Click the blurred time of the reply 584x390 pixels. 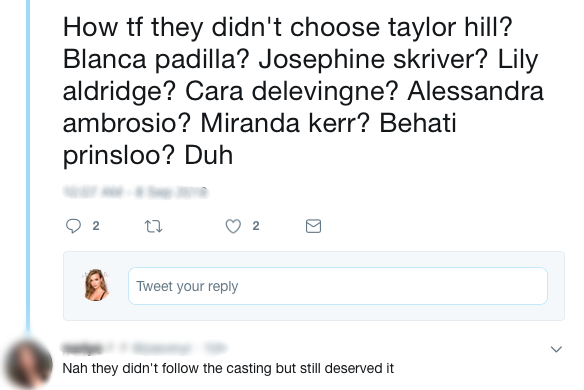coord(216,348)
